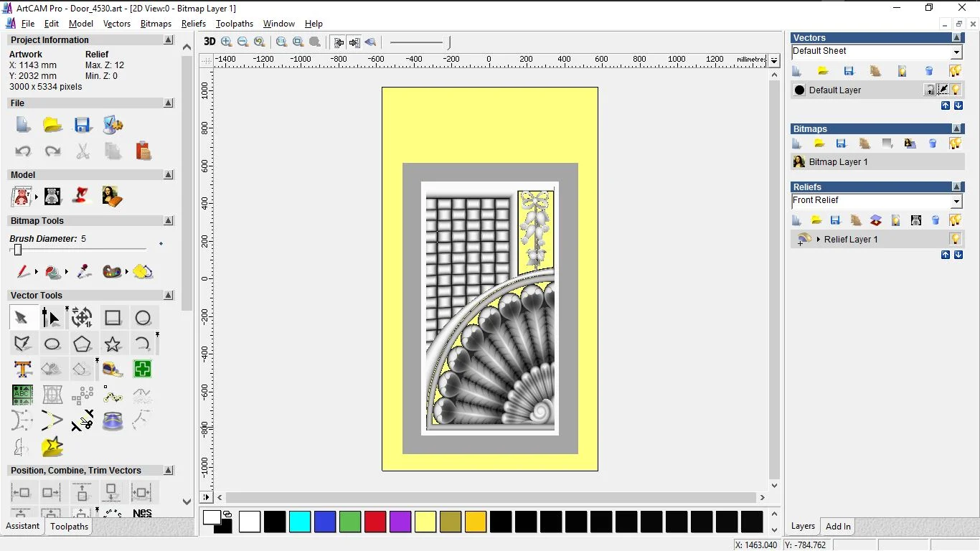This screenshot has height=551, width=980.
Task: Click the 3D view button
Action: [x=209, y=42]
